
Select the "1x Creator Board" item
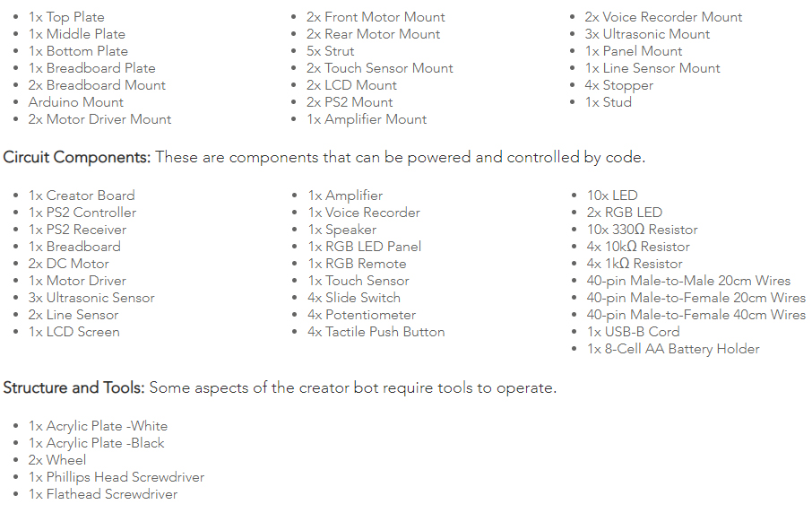(82, 196)
